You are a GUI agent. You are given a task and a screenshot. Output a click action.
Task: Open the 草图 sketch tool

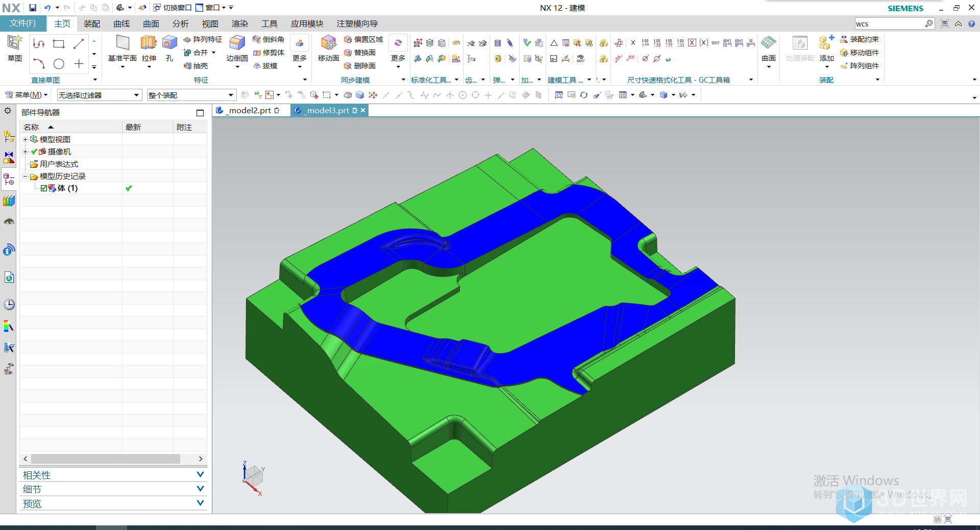(14, 43)
